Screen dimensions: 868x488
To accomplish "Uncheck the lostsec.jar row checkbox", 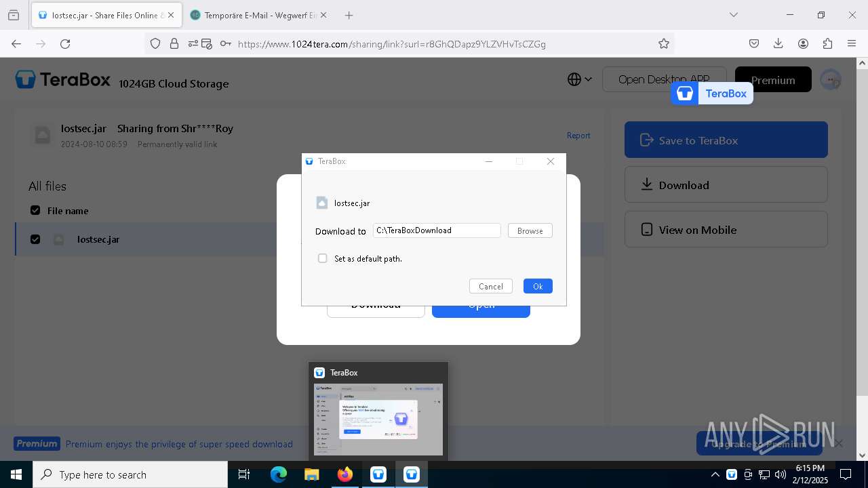I will [x=35, y=239].
